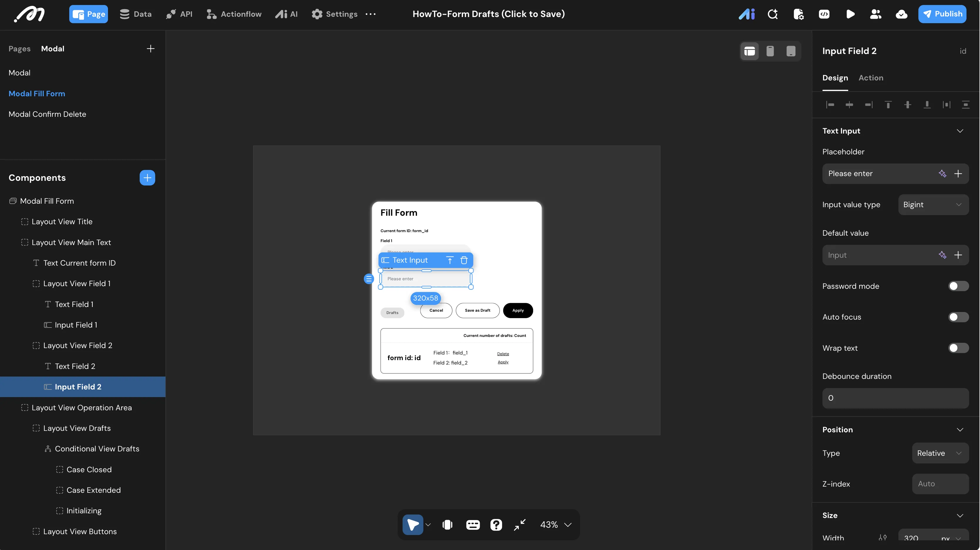Click align right icon in Design panel
Screen dimensions: 980x550
tap(869, 105)
